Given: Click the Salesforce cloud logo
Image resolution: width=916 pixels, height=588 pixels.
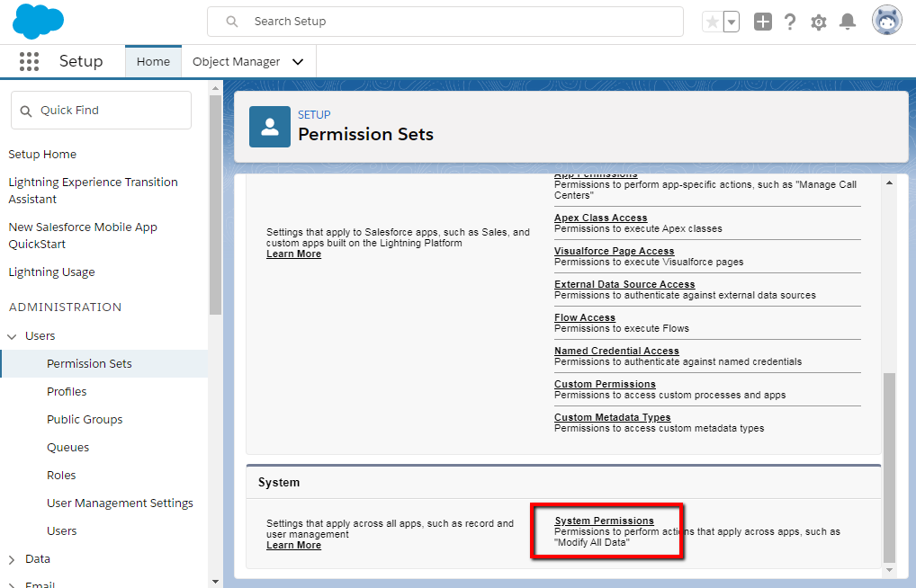Looking at the screenshot, I should (x=39, y=22).
